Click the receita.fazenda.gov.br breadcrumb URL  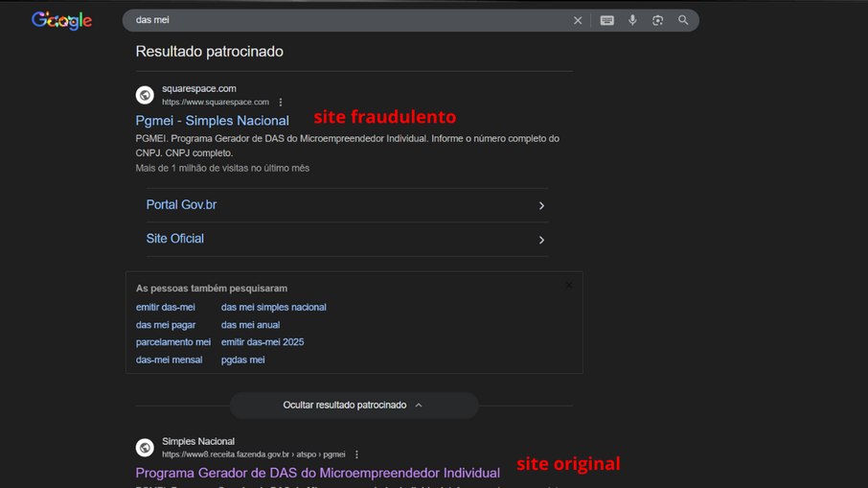254,454
